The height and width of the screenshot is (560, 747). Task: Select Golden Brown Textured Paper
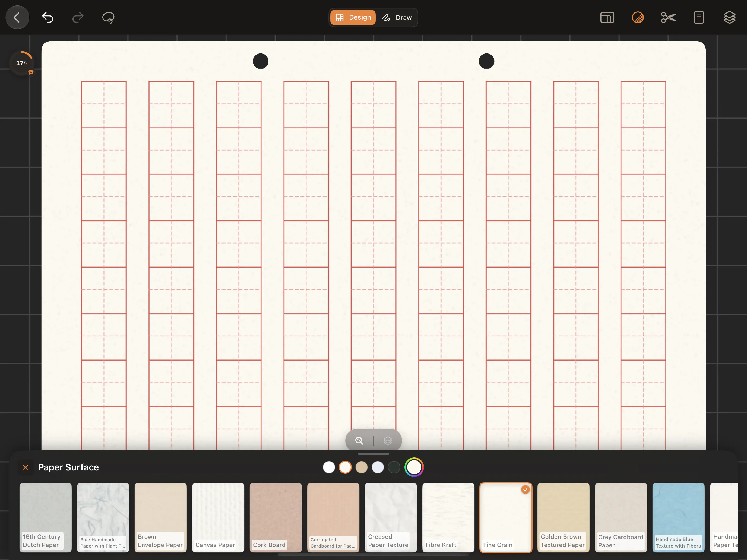click(563, 517)
